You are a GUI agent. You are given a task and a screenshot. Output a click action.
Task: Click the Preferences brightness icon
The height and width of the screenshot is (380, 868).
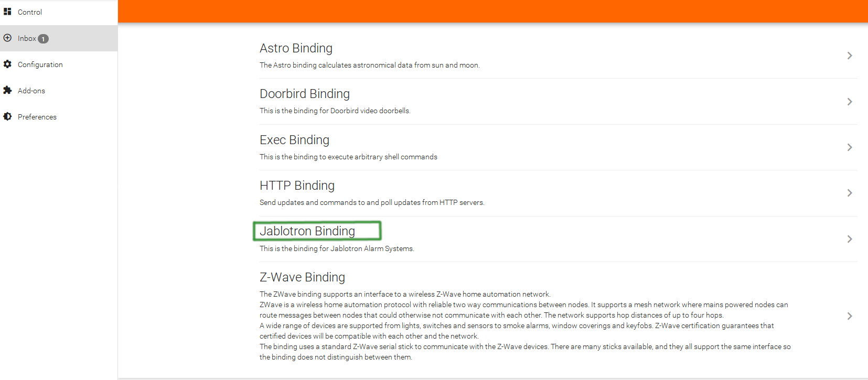tap(7, 116)
